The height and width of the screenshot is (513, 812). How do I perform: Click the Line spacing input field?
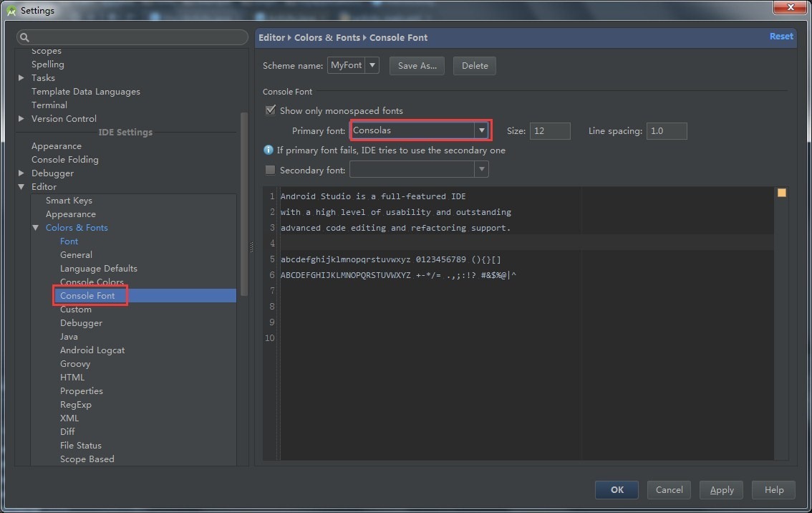point(666,131)
